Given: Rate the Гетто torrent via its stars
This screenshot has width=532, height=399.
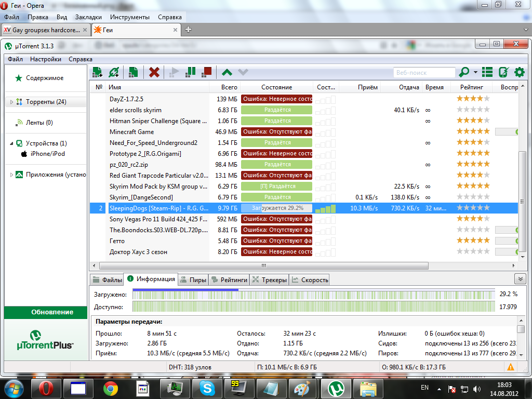Looking at the screenshot, I should pos(473,241).
